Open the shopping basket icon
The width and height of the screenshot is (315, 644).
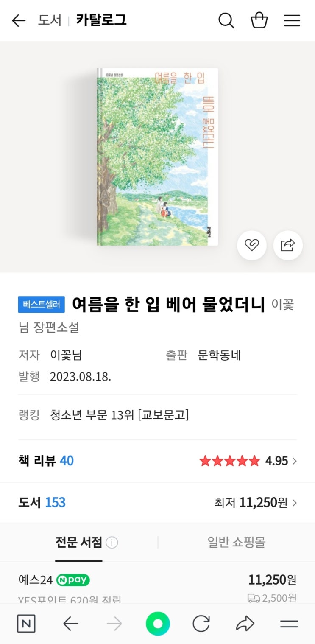(259, 20)
